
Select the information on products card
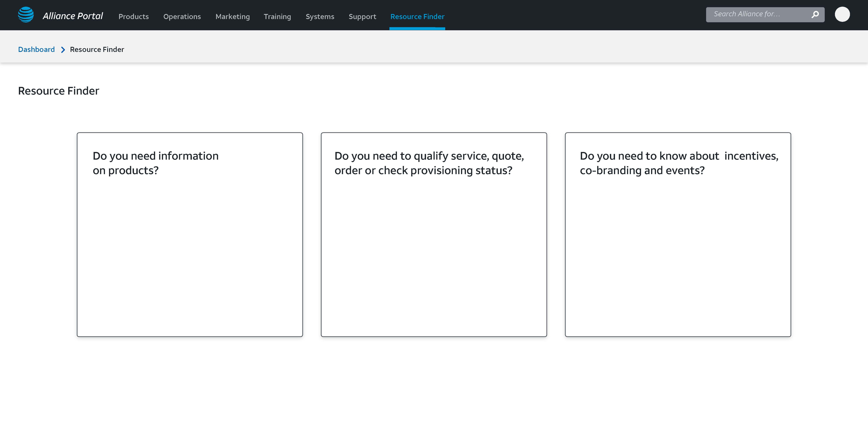(190, 235)
